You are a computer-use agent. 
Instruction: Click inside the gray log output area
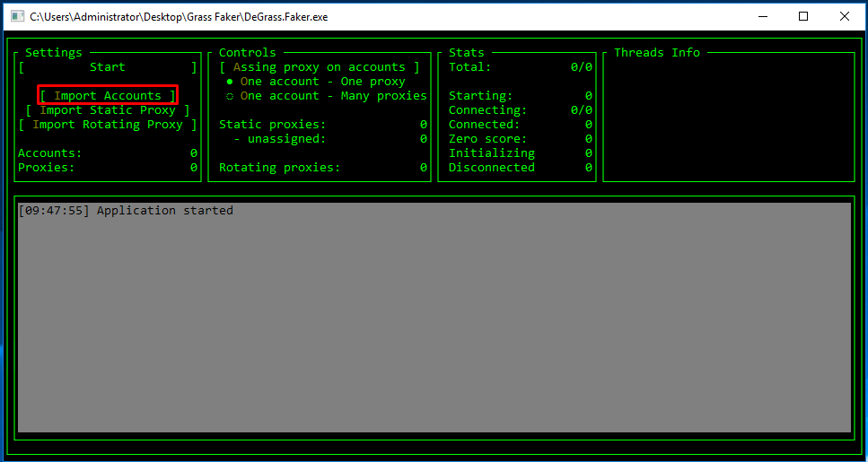(x=434, y=323)
